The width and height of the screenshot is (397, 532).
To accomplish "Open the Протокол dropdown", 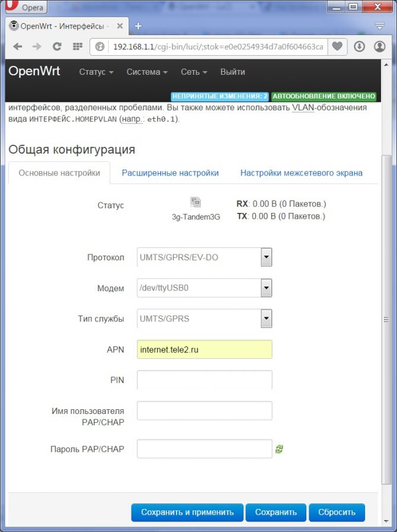I will coord(204,257).
